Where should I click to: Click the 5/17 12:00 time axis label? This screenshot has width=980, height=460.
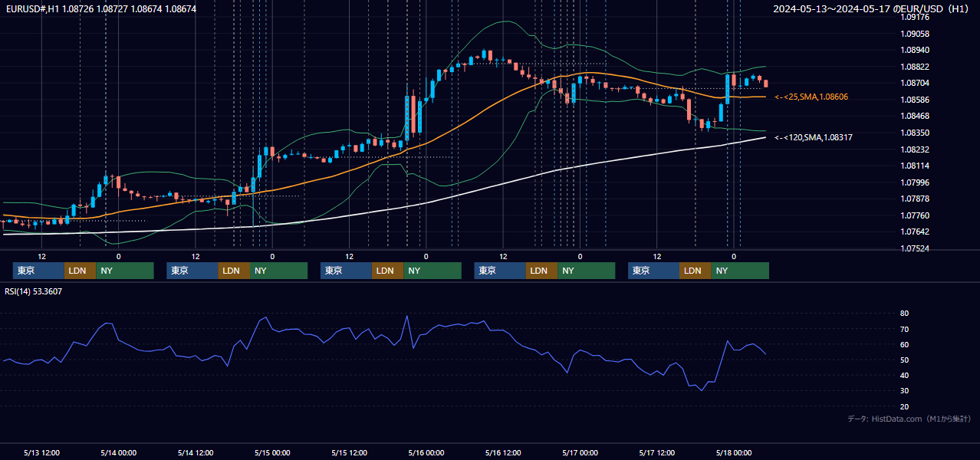[656, 453]
